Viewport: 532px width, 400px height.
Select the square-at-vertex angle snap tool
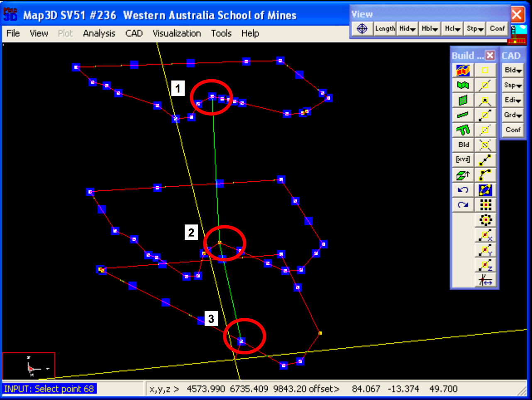click(x=485, y=100)
